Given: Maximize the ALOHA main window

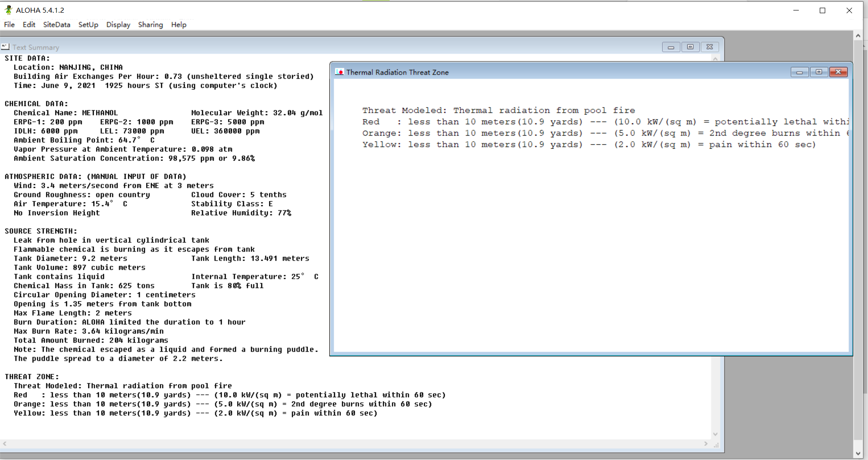Looking at the screenshot, I should [x=822, y=10].
